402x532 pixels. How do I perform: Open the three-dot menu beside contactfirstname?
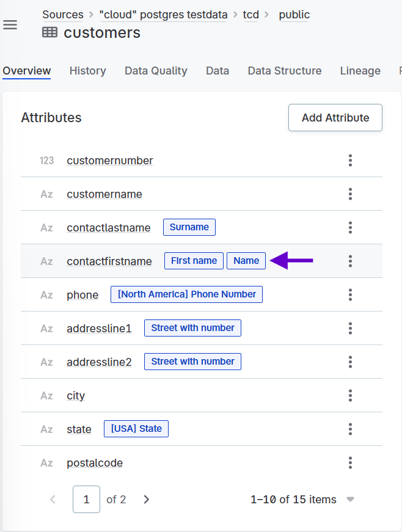click(350, 261)
